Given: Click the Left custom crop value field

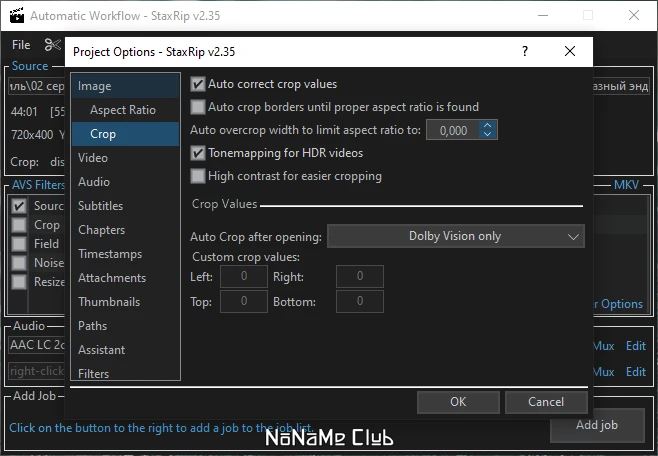Looking at the screenshot, I should click(244, 276).
